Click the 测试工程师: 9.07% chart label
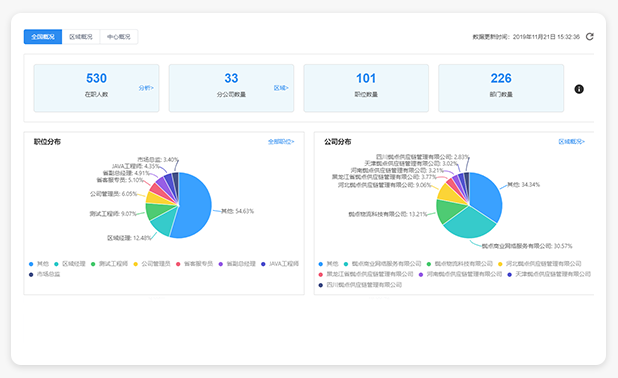Screen dimensions: 618x378 pos(113,214)
